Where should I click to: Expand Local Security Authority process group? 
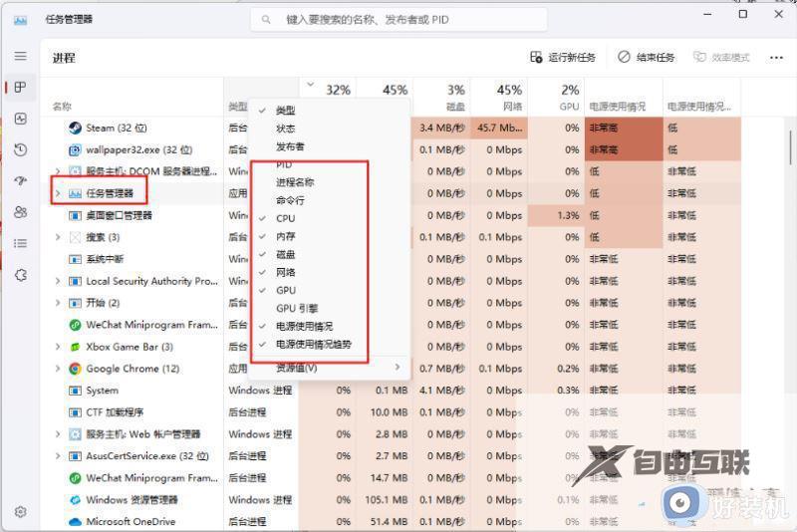(x=58, y=281)
